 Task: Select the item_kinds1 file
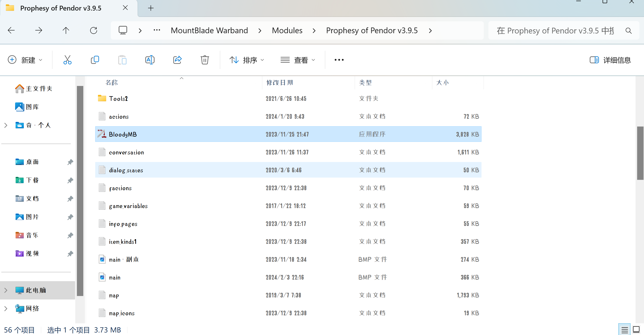click(288, 241)
